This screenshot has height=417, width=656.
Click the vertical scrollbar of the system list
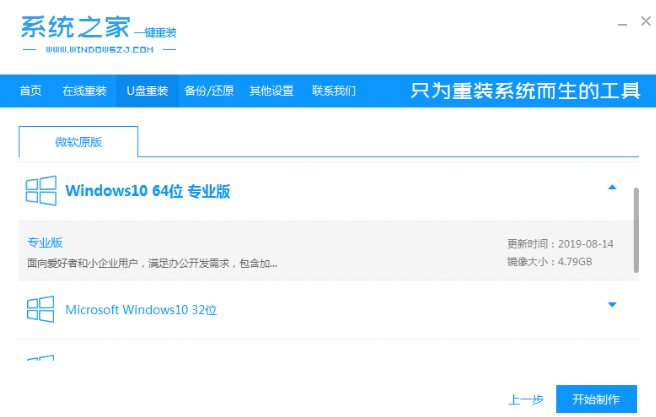click(636, 229)
